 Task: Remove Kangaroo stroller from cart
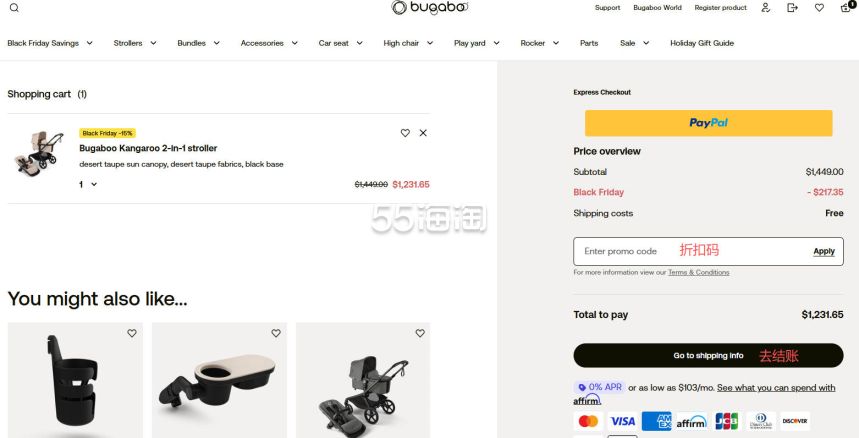423,133
